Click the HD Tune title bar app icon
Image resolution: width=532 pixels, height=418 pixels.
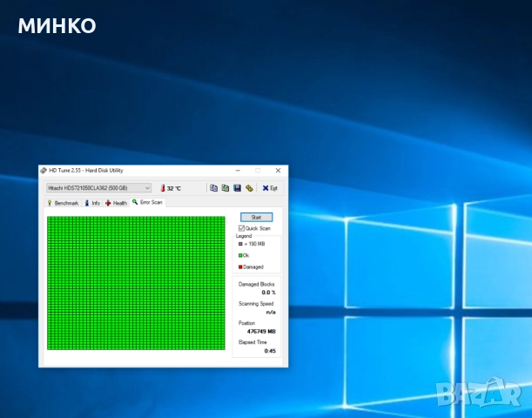point(44,170)
